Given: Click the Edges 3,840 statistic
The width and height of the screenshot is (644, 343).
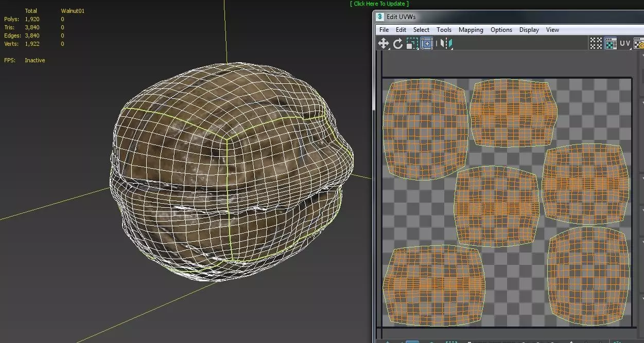Looking at the screenshot, I should pos(22,35).
